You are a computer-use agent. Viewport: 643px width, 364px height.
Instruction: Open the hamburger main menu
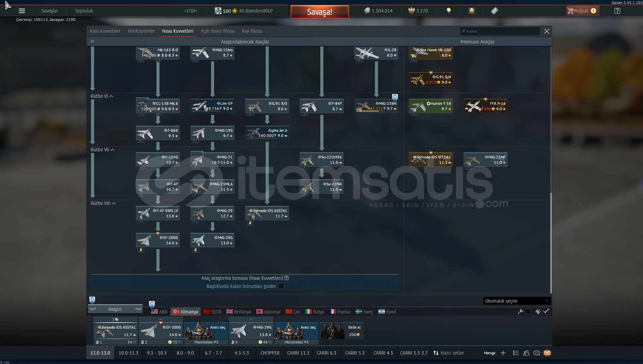(22, 11)
